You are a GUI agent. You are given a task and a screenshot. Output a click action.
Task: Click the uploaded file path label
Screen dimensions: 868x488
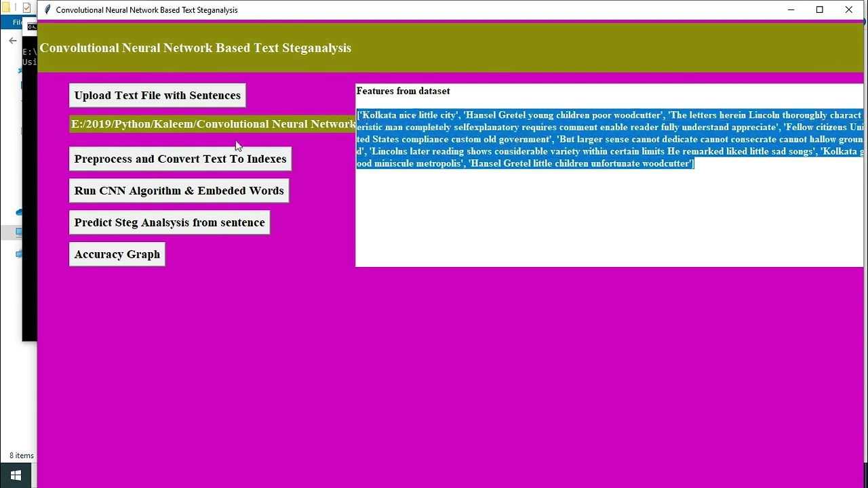[x=213, y=124]
